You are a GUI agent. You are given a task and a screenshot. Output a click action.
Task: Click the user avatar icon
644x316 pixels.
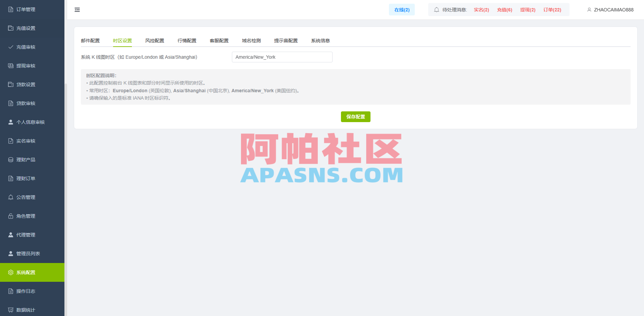(x=589, y=10)
